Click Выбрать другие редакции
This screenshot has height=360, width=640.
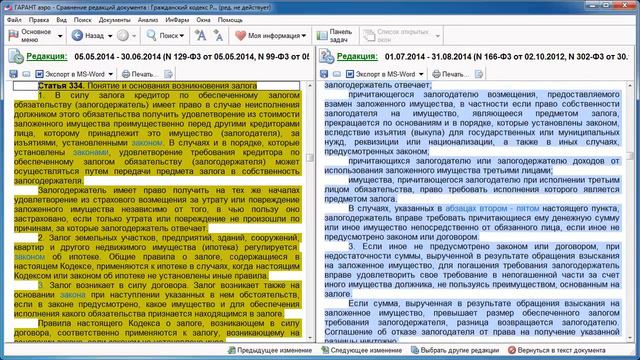455,350
